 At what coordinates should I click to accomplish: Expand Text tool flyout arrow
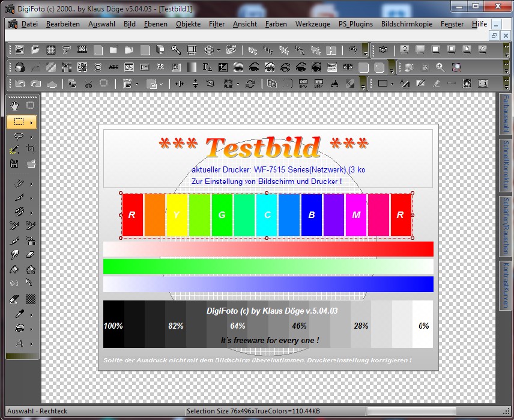pyautogui.click(x=31, y=344)
